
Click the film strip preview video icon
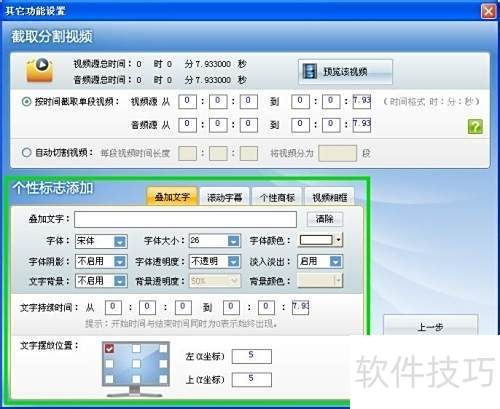point(310,71)
